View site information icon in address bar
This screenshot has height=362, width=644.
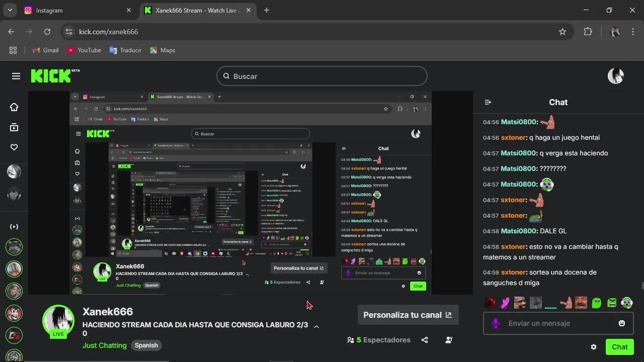(x=69, y=32)
